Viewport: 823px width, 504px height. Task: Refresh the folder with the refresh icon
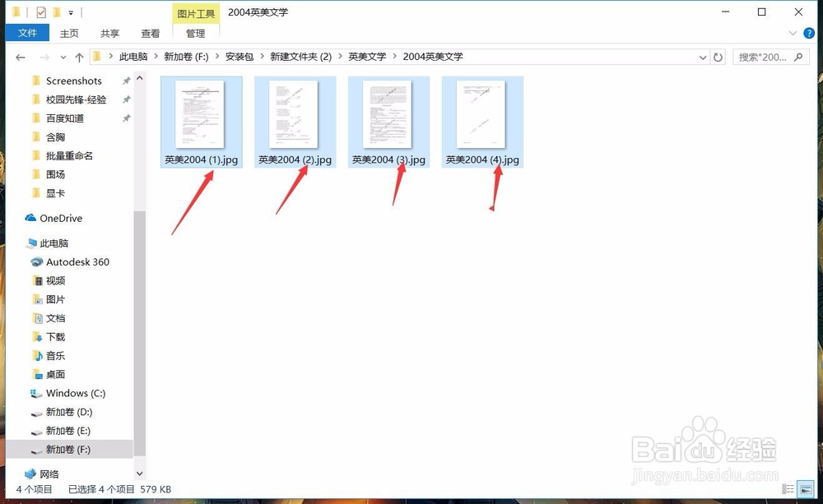717,57
